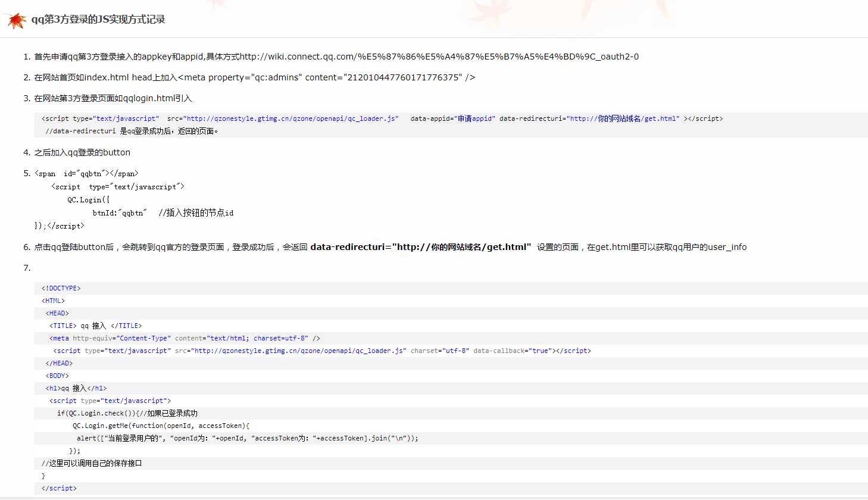Click the closing '</HEAD>' code line
This screenshot has height=500, width=868.
coord(59,363)
